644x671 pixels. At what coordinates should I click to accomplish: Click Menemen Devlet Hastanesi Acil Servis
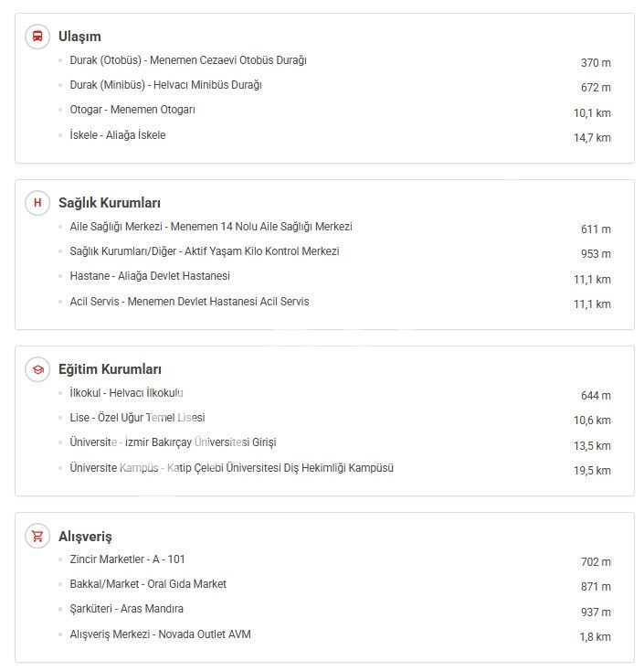[189, 302]
